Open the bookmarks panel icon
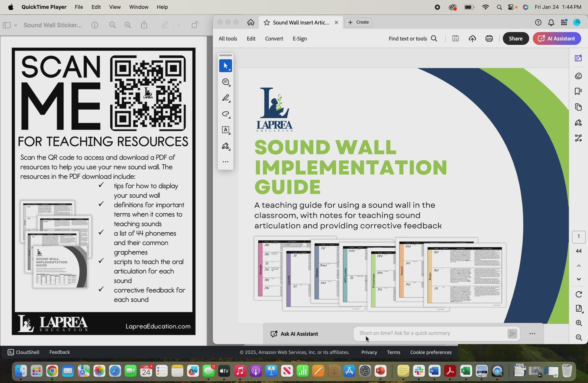Viewport: 588px width, 383px height. (x=578, y=91)
